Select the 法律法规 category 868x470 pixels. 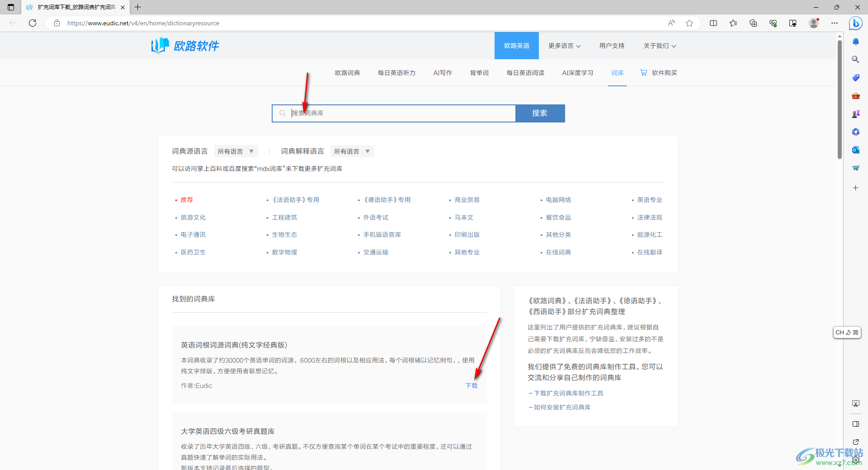650,217
